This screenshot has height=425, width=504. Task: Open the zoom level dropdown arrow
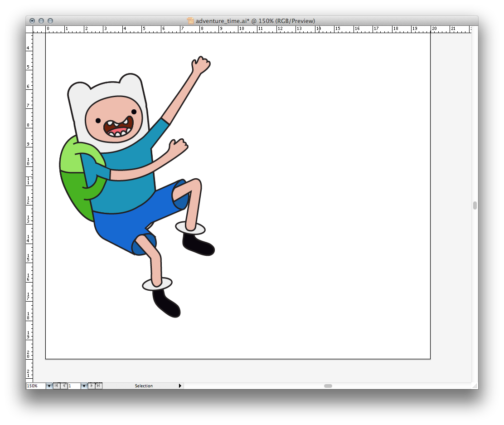click(x=49, y=386)
